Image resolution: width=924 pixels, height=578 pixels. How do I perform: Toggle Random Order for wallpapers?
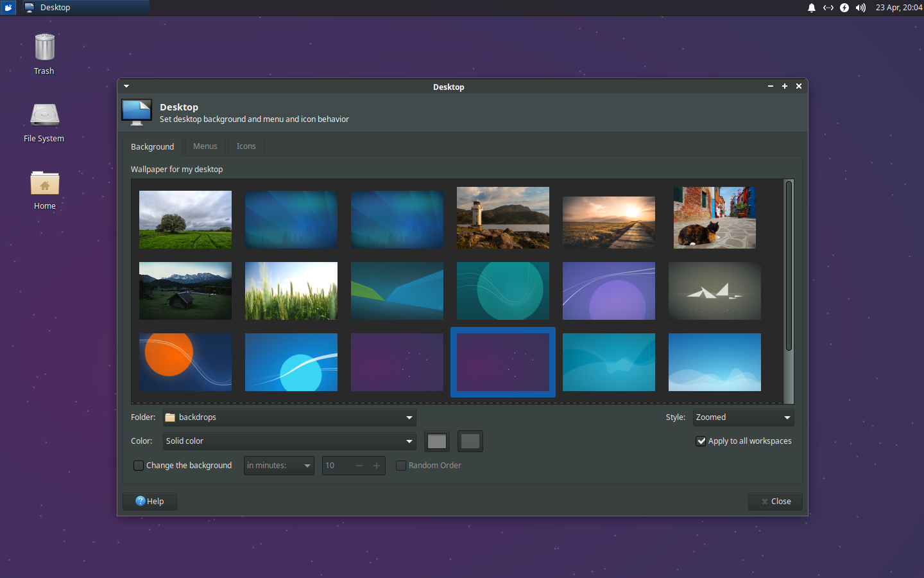click(401, 465)
